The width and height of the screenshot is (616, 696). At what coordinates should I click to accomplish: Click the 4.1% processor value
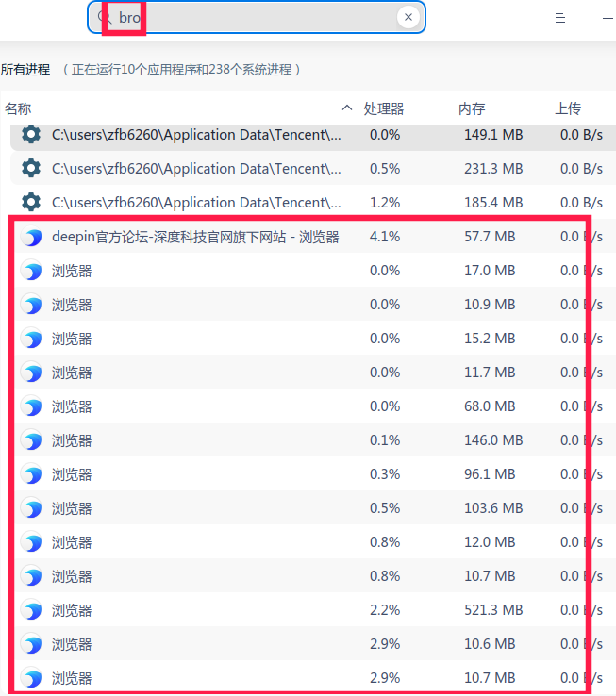(385, 237)
